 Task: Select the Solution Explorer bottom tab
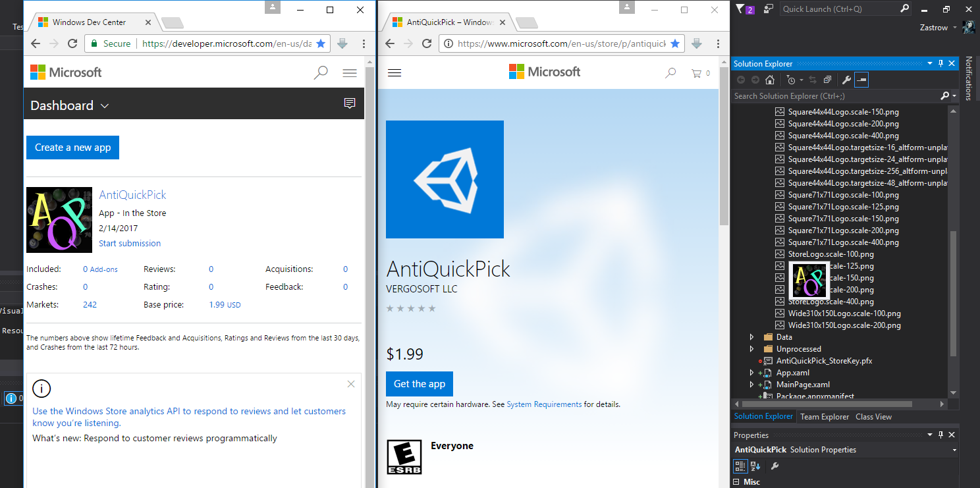point(764,417)
